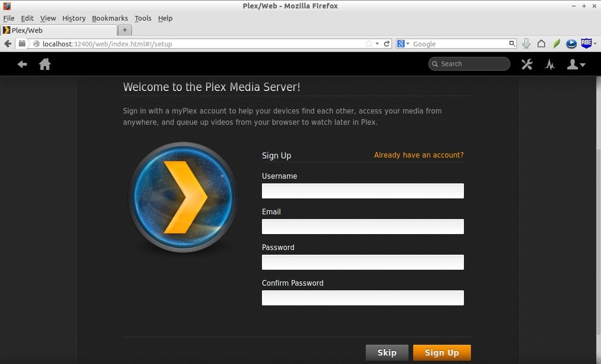
Task: Click the "Username" label
Action: click(x=279, y=176)
